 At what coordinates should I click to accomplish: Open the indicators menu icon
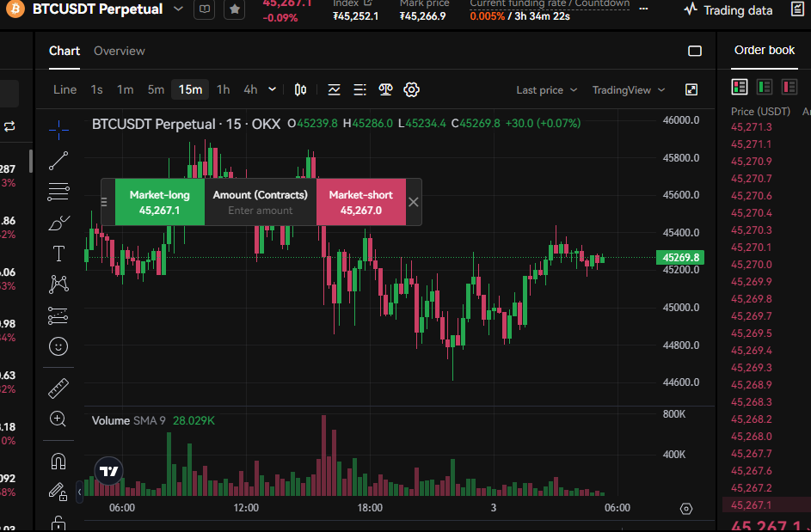[x=335, y=90]
